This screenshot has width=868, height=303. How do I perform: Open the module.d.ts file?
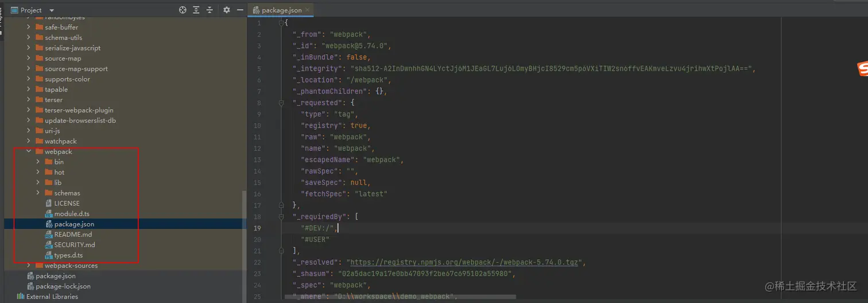[72, 213]
